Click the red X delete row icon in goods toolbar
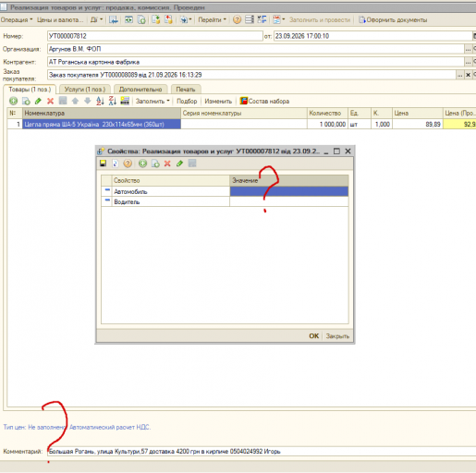Viewport: 476px width, 473px height. [50, 101]
